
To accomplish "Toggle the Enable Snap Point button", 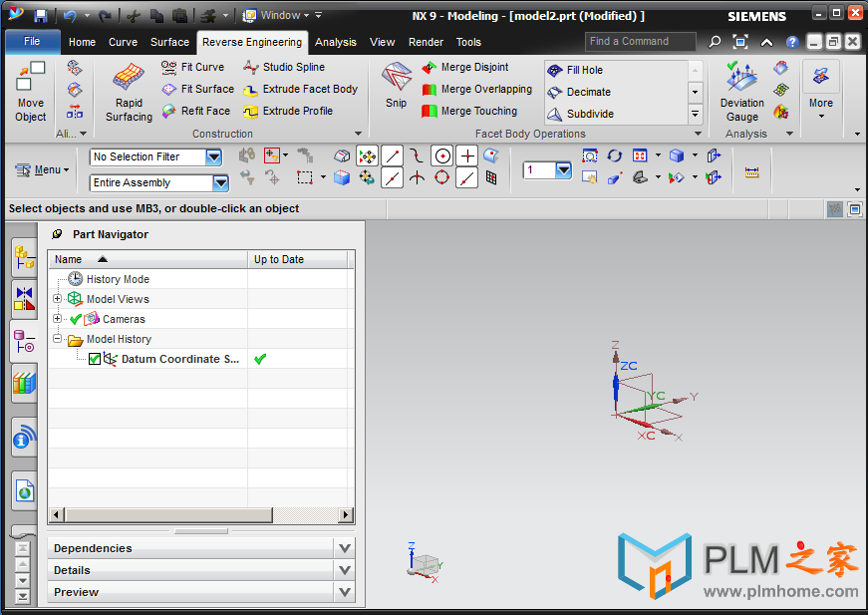I will (x=367, y=156).
